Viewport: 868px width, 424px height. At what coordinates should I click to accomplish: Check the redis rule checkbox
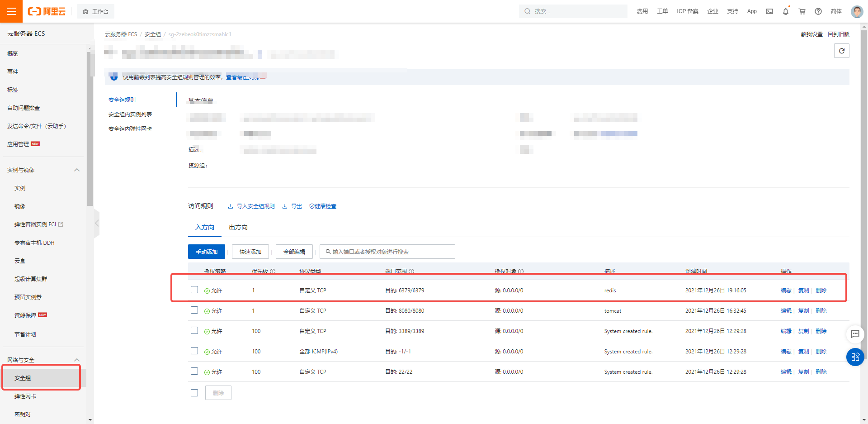click(x=194, y=290)
